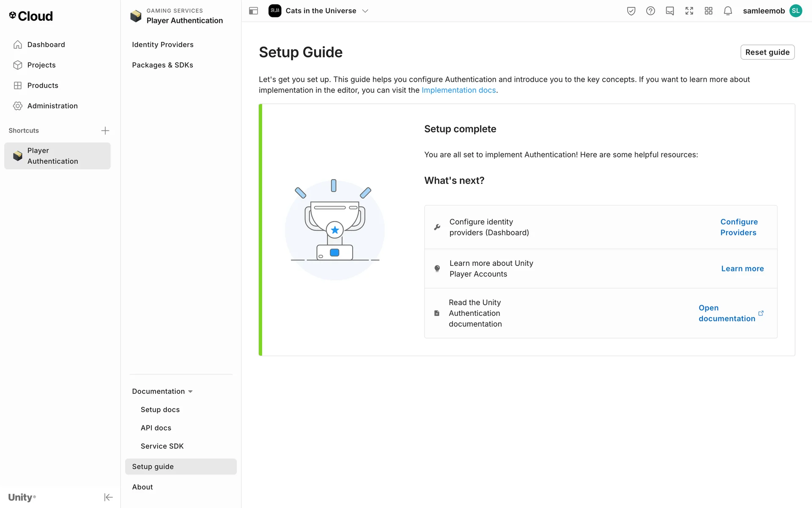Go to Dashboard in the main navigation
The image size is (812, 508).
(x=46, y=44)
